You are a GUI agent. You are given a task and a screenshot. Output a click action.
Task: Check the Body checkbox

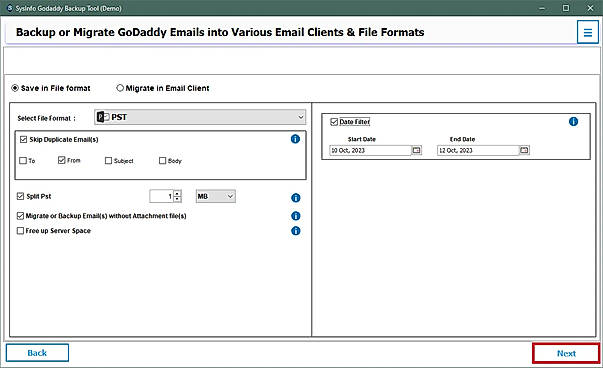(x=163, y=160)
